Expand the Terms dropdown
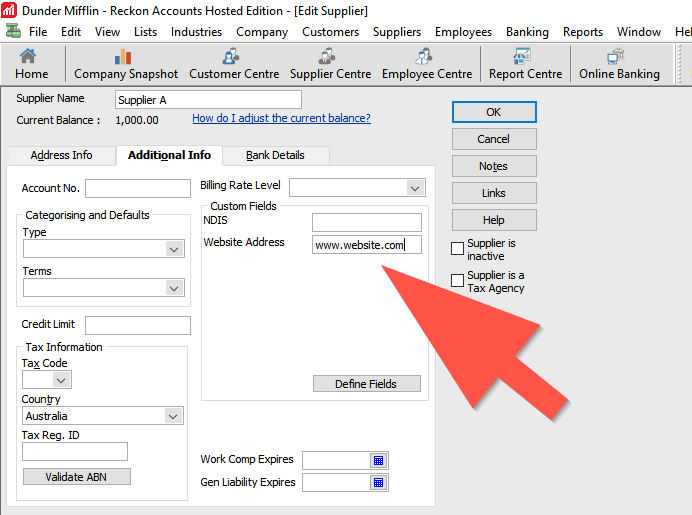The height and width of the screenshot is (515, 692). pyautogui.click(x=174, y=288)
